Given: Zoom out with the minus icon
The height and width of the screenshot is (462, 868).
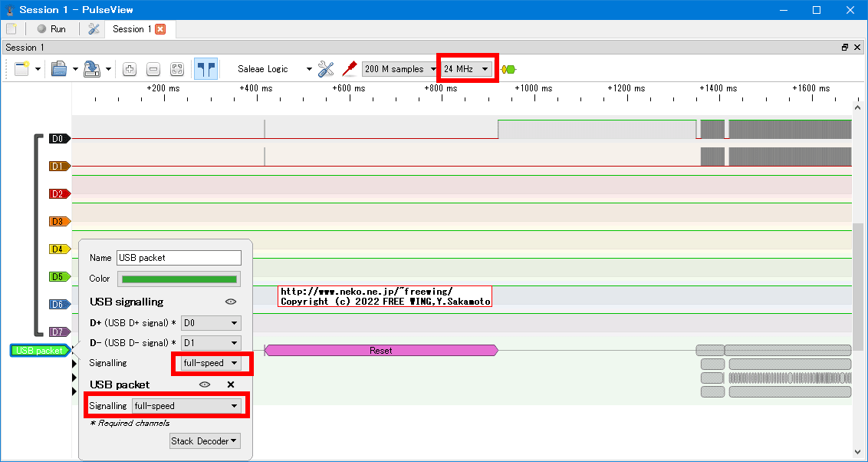Looking at the screenshot, I should 153,69.
